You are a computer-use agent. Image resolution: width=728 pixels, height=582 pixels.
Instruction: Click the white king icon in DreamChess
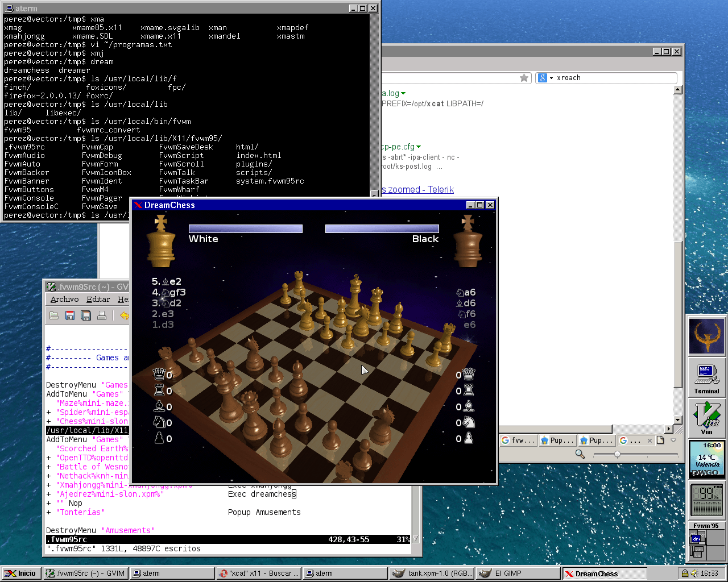(x=161, y=240)
